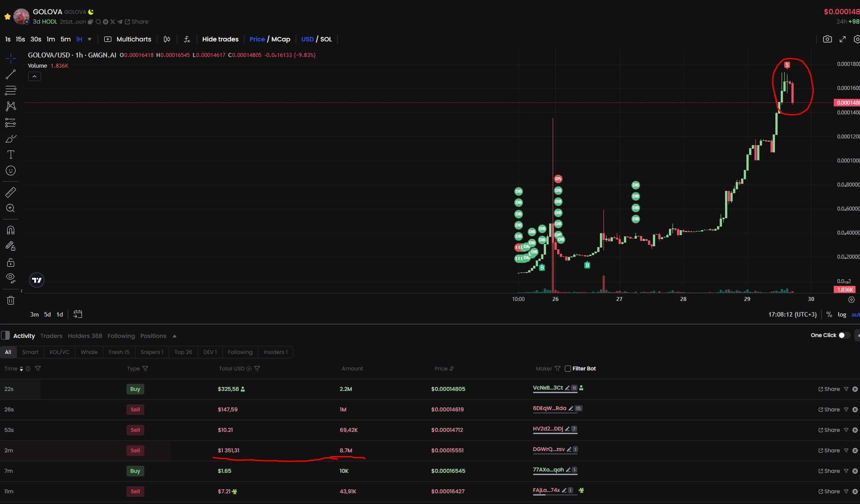Select the ruler measure tool

pyautogui.click(x=11, y=192)
